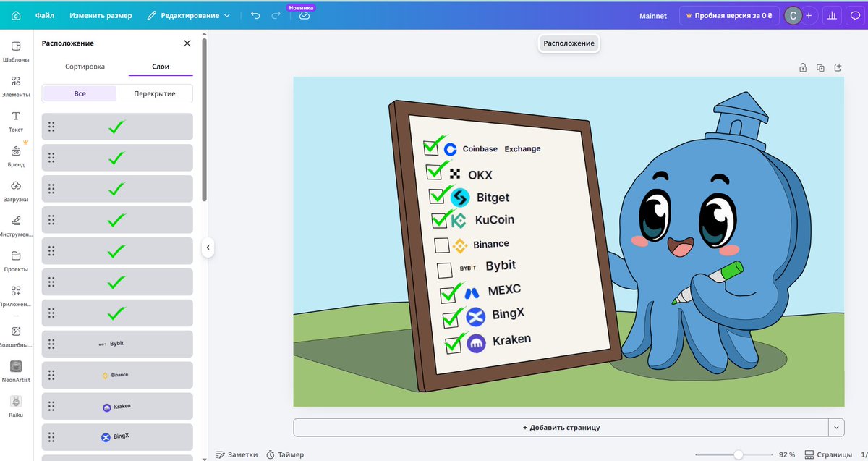
Task: Click the zoom slider handle
Action: 738,454
